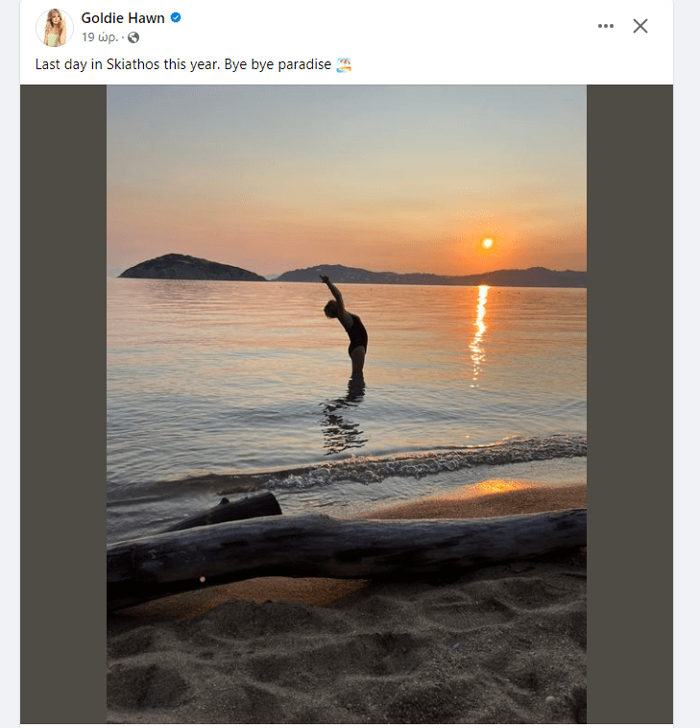Click the left gray margin beside photo
The width and height of the screenshot is (700, 728).
63,403
